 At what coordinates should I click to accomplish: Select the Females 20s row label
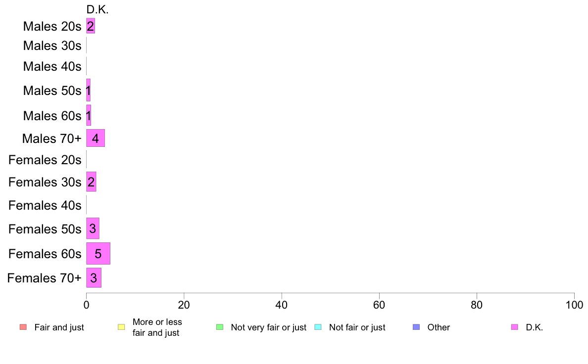point(45,160)
